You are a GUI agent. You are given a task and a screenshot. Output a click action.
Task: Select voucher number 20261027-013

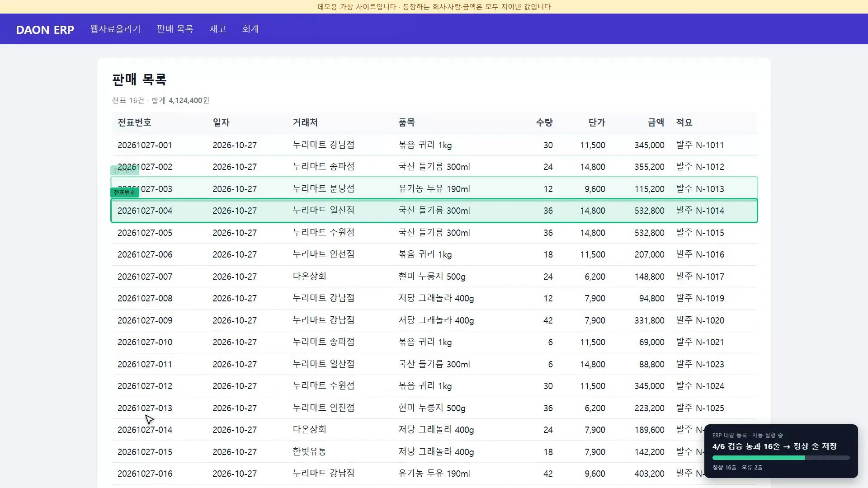[x=145, y=408]
